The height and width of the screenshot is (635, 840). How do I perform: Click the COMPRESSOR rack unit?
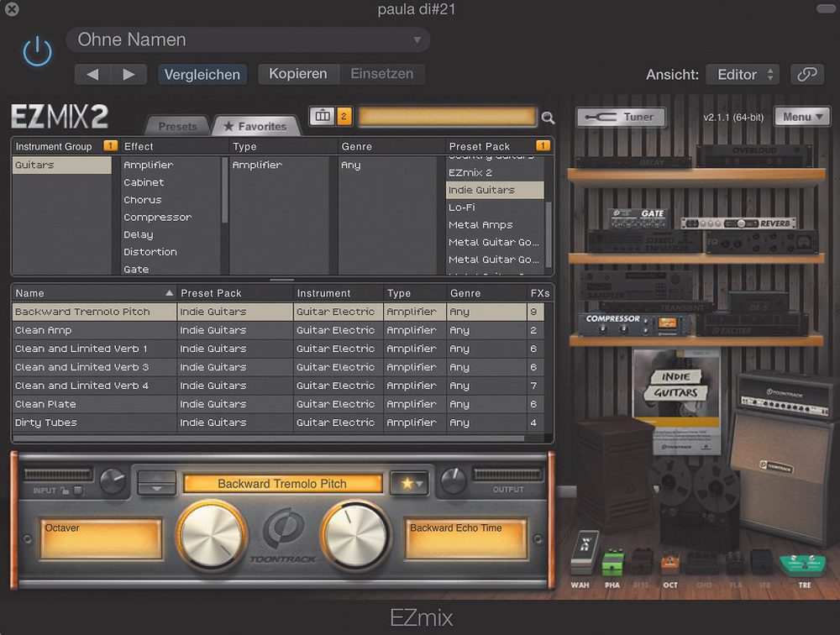click(634, 325)
